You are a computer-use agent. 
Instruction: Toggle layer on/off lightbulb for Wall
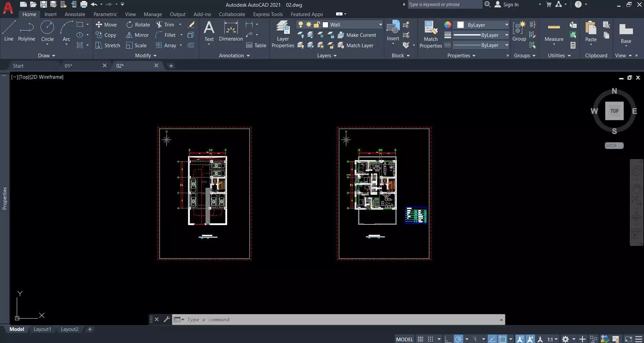[x=301, y=24]
